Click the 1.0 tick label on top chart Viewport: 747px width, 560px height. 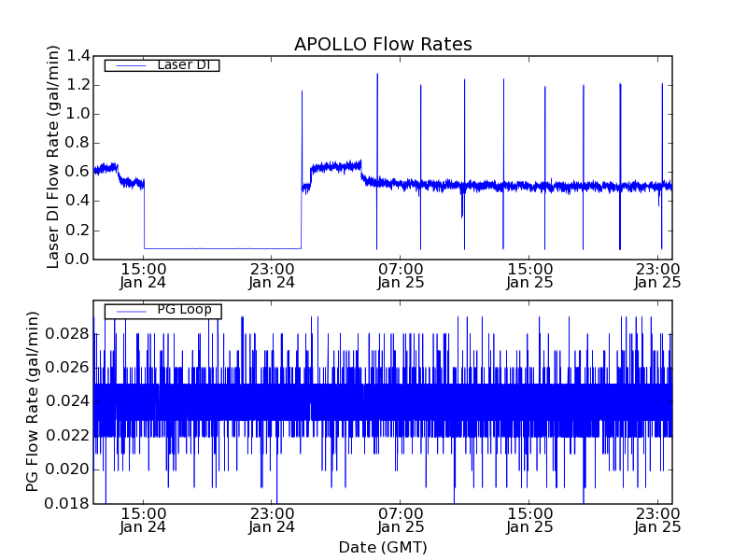(x=78, y=114)
